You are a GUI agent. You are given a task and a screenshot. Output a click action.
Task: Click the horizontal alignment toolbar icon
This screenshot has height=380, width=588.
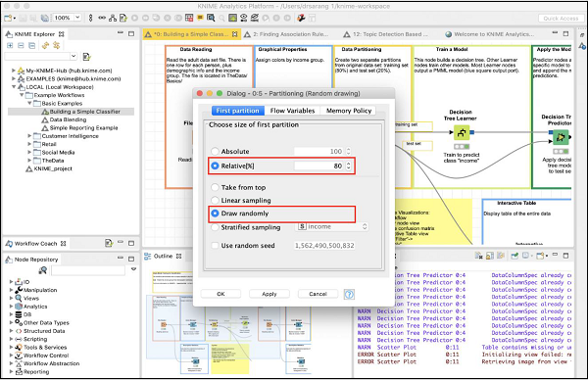click(x=102, y=18)
